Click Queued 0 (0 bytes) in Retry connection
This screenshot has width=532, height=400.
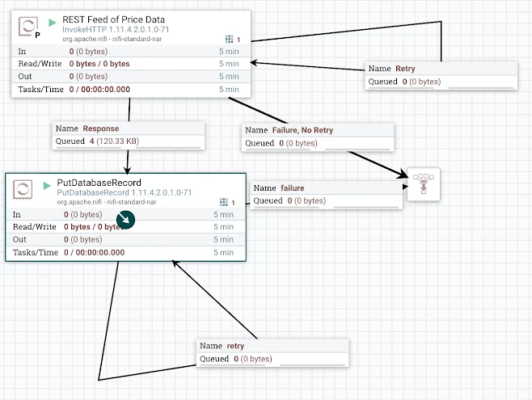click(x=404, y=82)
